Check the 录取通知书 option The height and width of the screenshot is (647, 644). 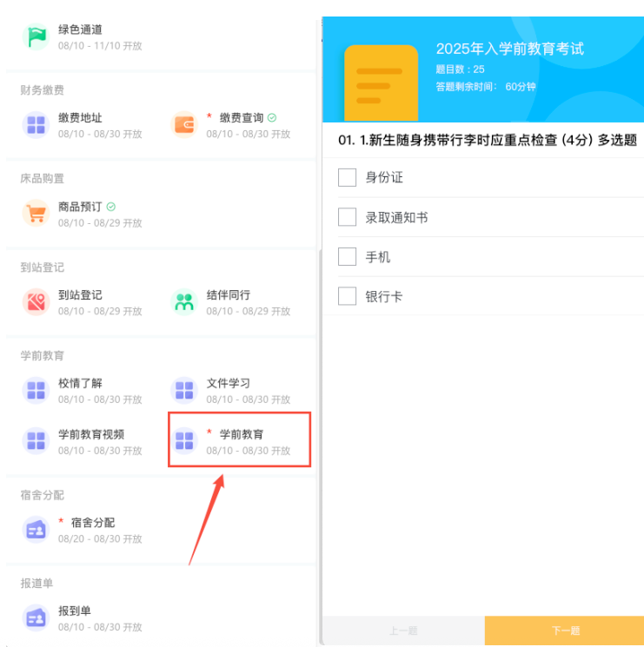click(x=347, y=217)
